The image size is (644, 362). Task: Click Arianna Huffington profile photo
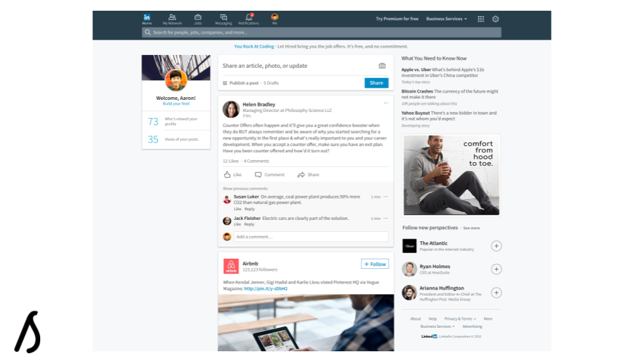409,293
